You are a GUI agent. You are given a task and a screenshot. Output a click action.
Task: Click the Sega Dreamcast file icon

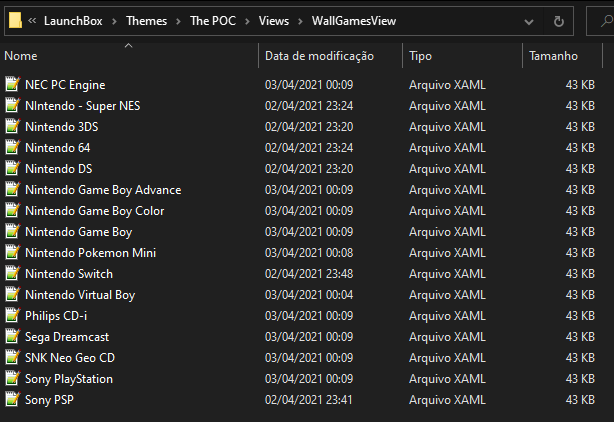[13, 337]
